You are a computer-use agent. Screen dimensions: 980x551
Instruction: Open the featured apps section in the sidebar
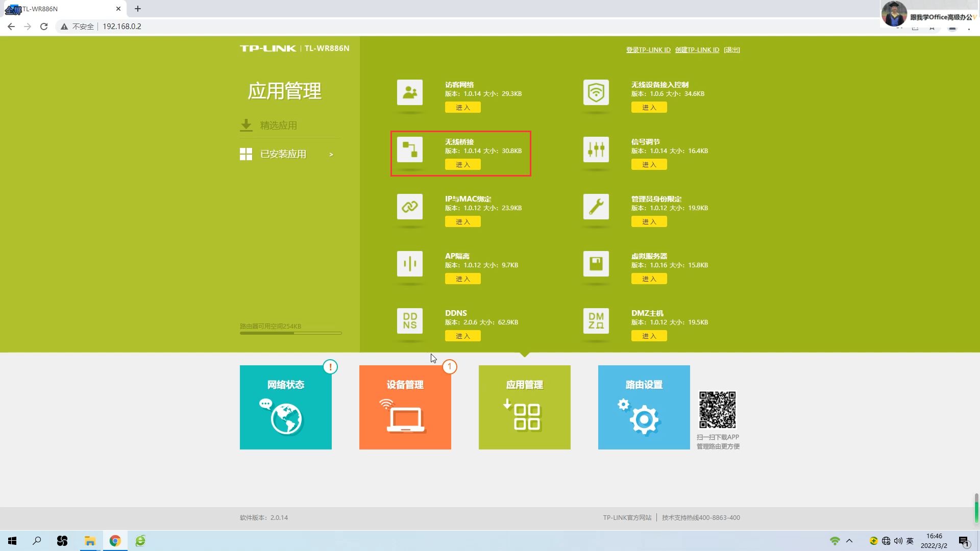tap(278, 126)
